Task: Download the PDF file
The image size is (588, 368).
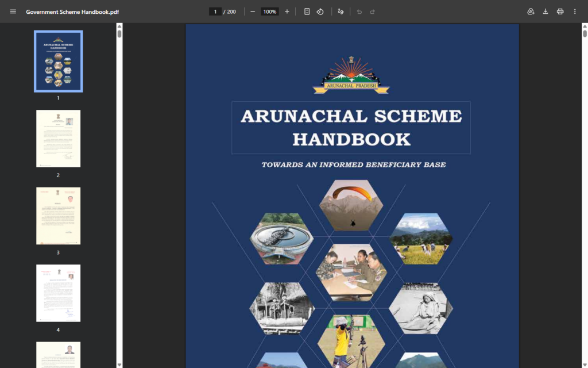Action: click(546, 11)
